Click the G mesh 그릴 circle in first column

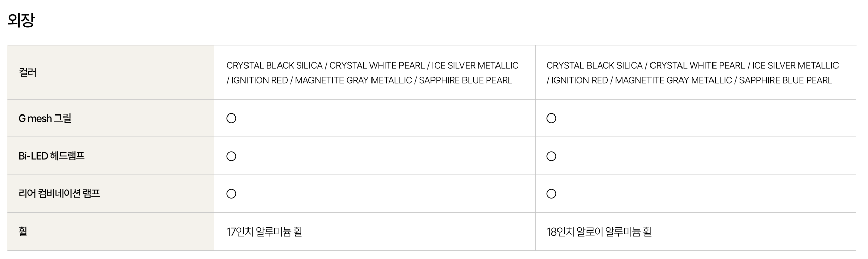pyautogui.click(x=231, y=119)
